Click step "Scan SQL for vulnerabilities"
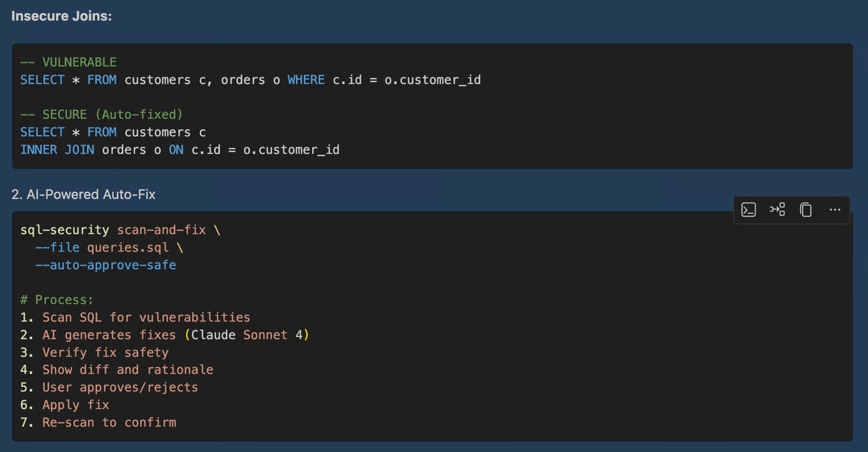 [146, 317]
